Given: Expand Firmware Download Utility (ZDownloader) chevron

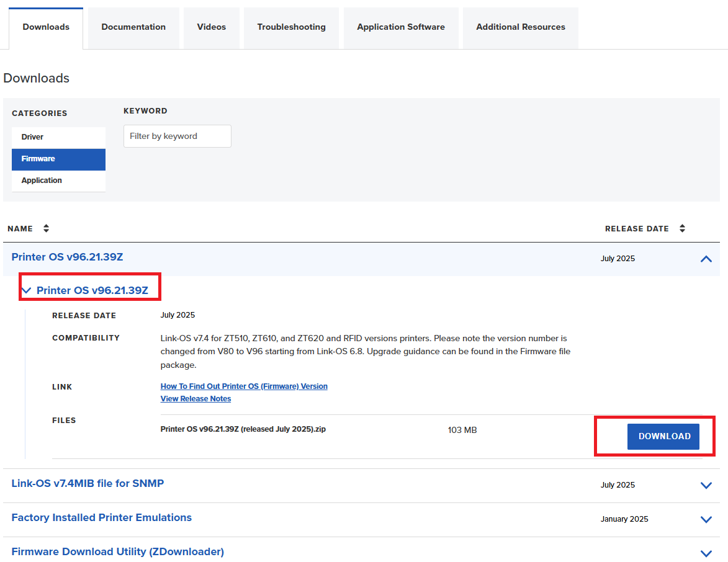Looking at the screenshot, I should [706, 553].
